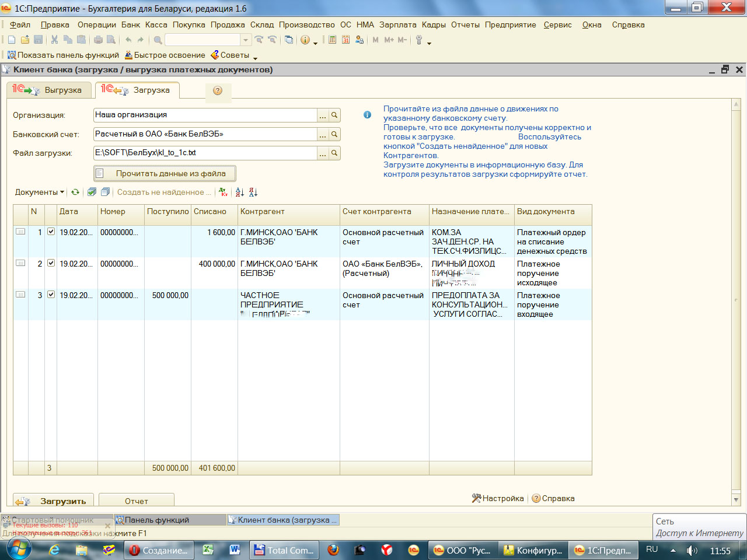Open the Calculator toolbar icon
This screenshot has height=560, width=747.
[333, 40]
